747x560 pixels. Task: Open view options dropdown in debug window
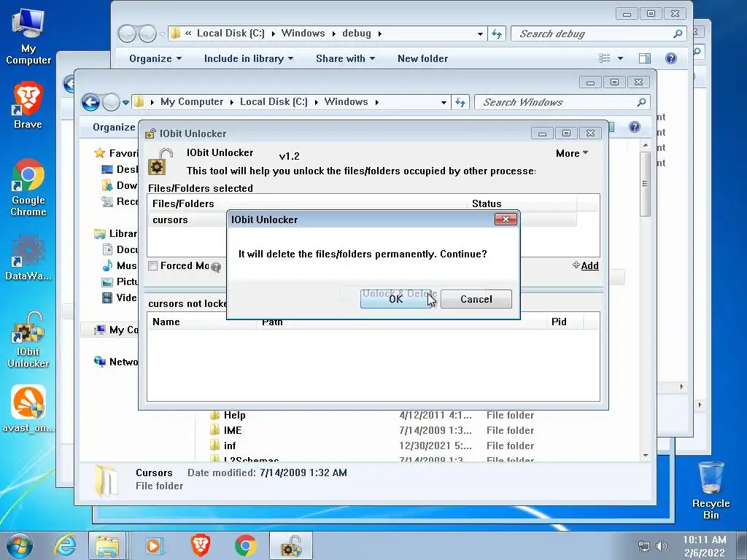[620, 58]
